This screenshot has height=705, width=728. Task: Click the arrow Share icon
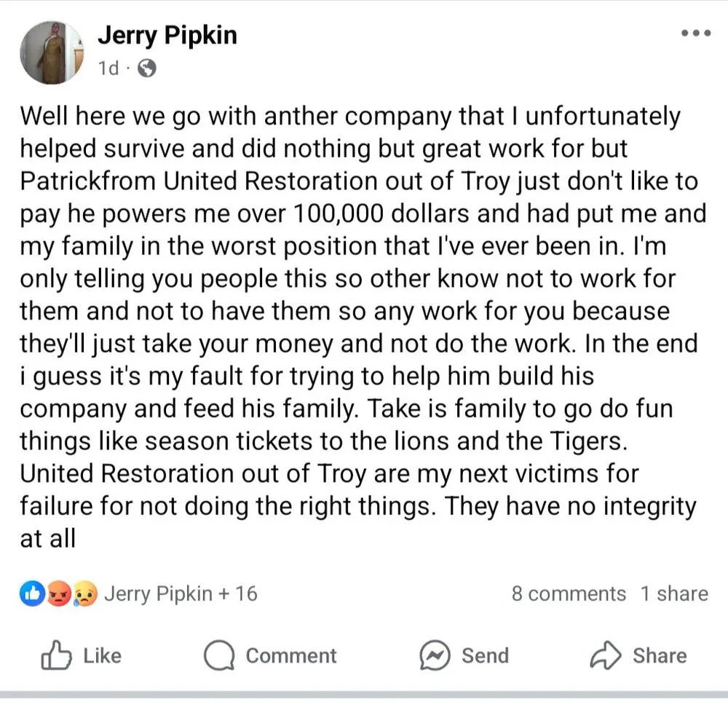[604, 656]
